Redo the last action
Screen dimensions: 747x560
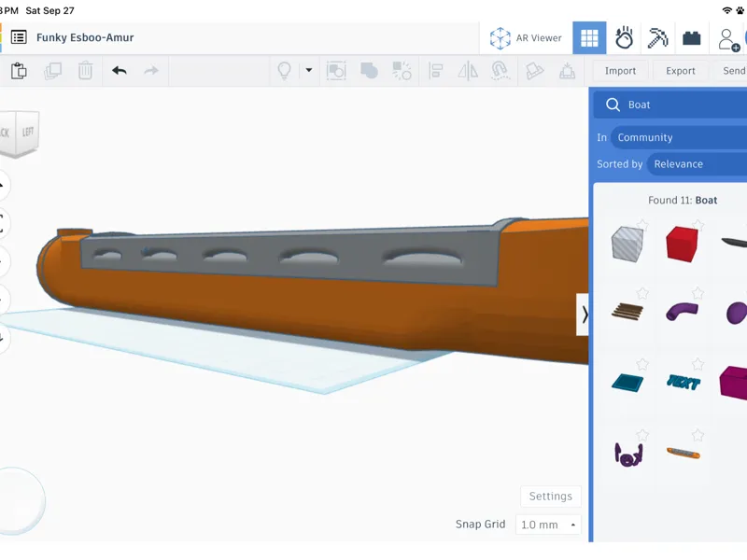pos(151,71)
